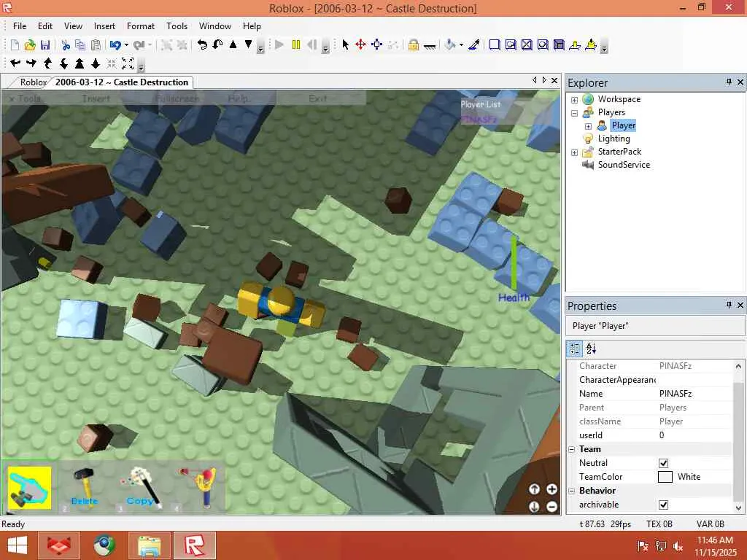
Task: Click the Open file folder icon
Action: (x=30, y=44)
